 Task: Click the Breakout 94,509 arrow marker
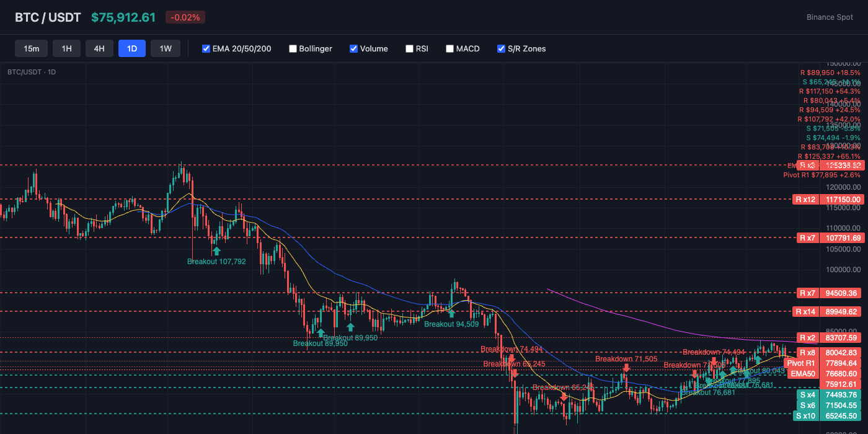(451, 314)
